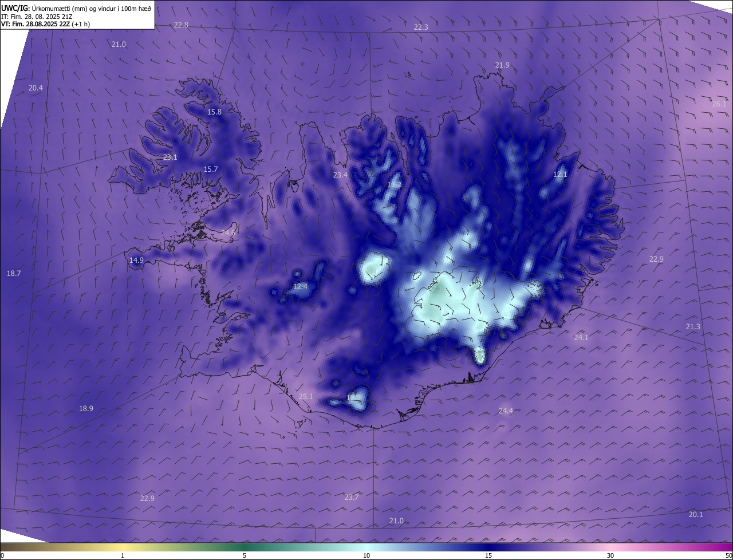Select the 15.7 value label
The width and height of the screenshot is (733, 560).
click(211, 169)
